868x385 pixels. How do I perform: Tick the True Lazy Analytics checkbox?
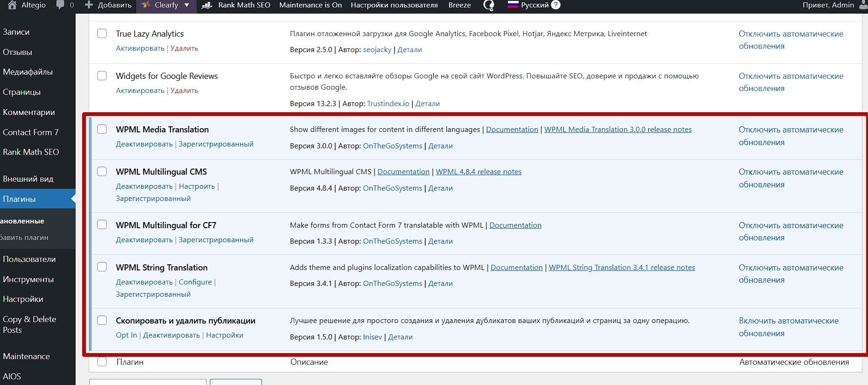pos(102,33)
